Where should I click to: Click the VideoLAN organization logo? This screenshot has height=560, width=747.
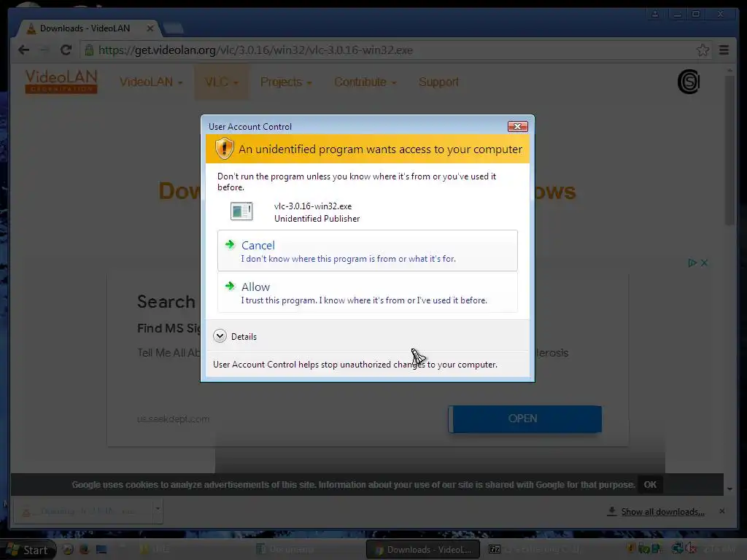61,82
